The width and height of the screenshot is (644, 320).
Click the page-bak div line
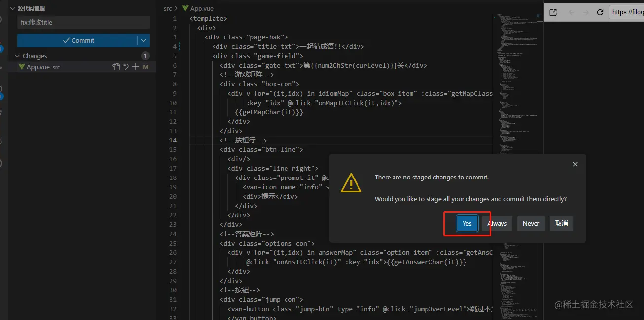coord(246,37)
